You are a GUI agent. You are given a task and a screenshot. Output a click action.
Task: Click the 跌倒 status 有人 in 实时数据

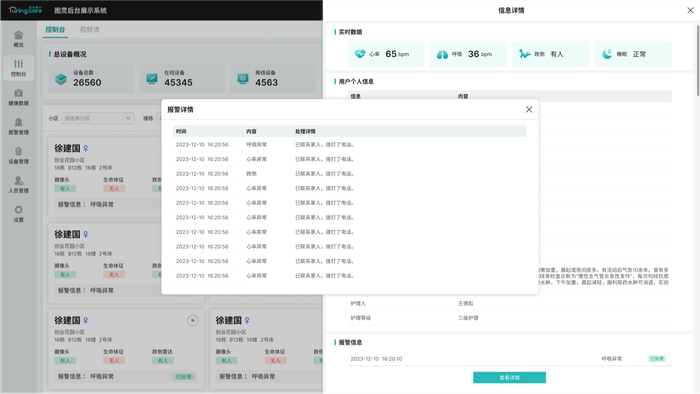[x=557, y=54]
